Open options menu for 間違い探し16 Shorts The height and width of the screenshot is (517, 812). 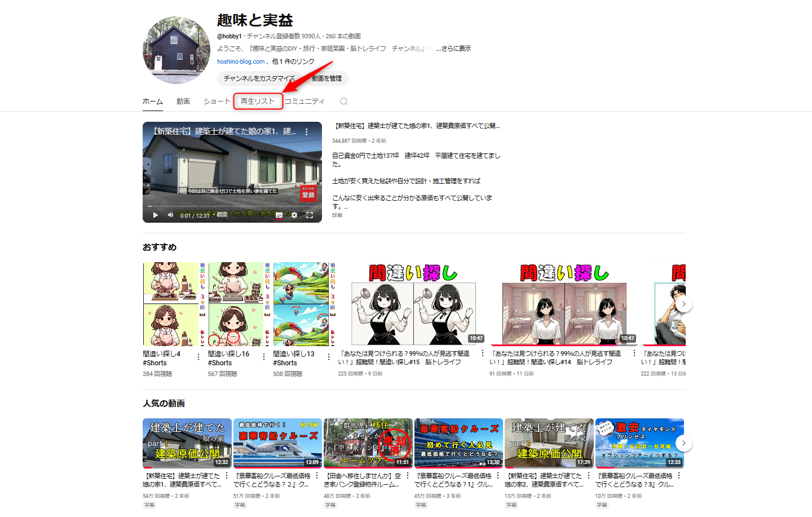tap(264, 357)
